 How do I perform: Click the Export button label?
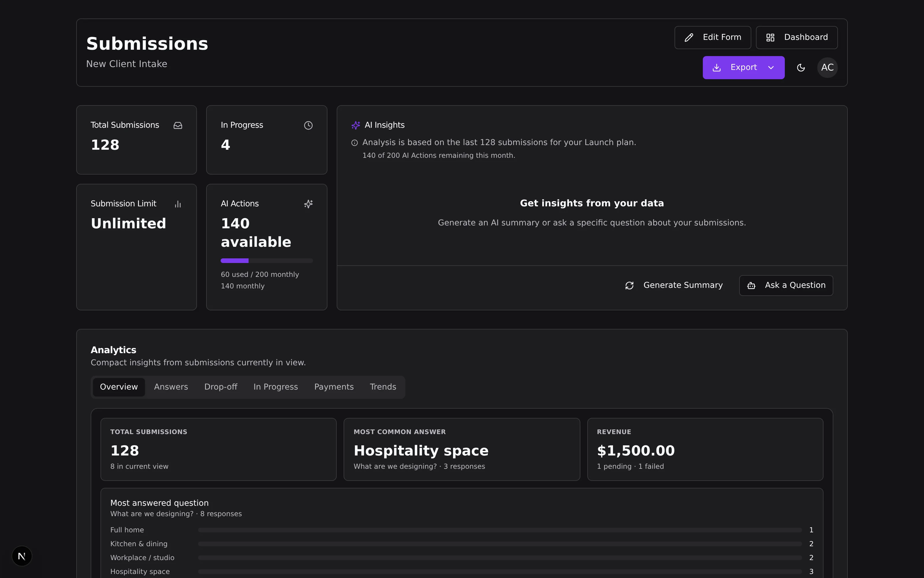pyautogui.click(x=744, y=67)
